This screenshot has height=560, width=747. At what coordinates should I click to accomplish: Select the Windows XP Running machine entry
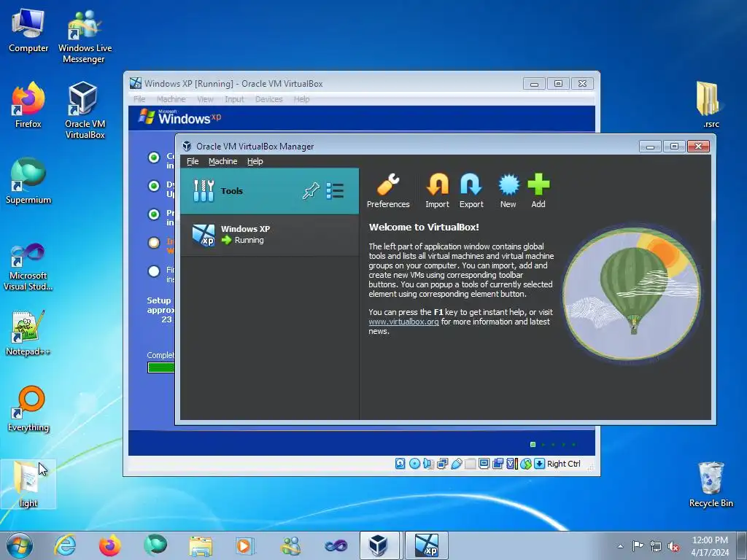269,235
